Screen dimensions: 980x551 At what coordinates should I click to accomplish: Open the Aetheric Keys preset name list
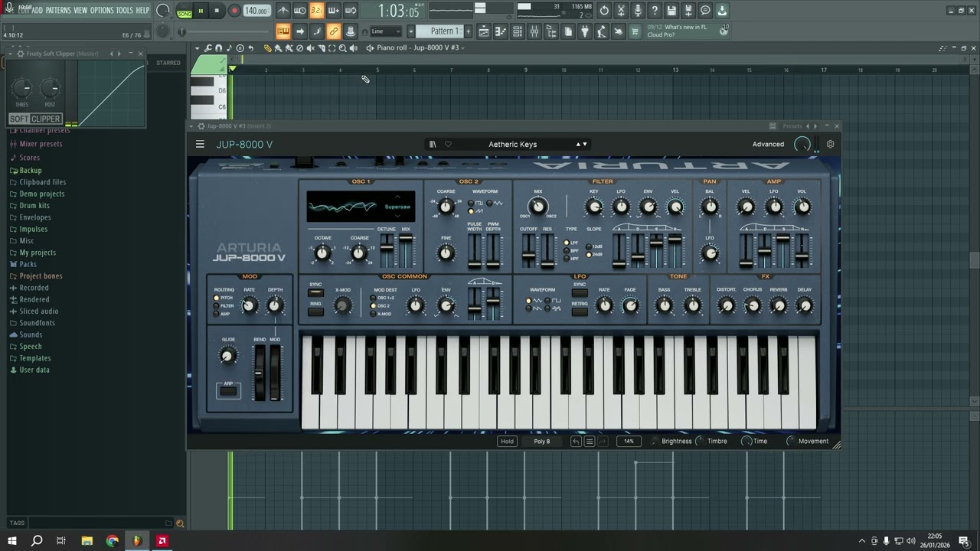tap(513, 144)
